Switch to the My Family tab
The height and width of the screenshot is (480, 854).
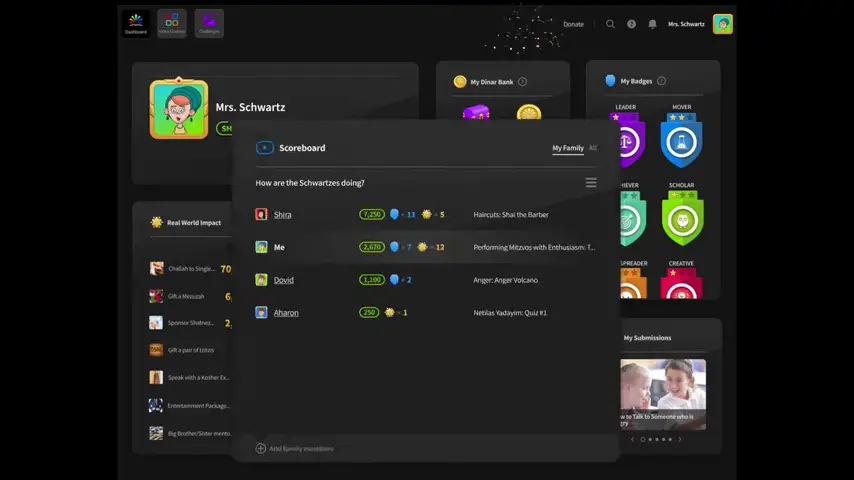(x=568, y=148)
